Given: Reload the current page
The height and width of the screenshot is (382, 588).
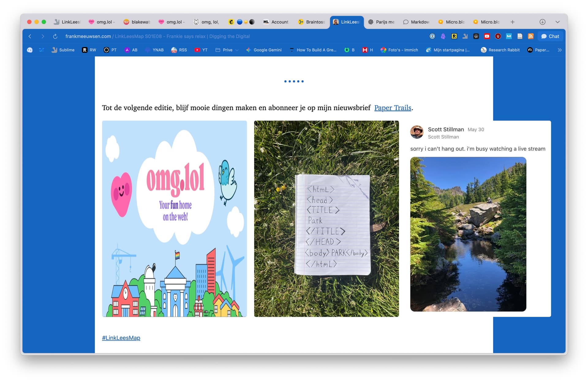Looking at the screenshot, I should coord(55,36).
